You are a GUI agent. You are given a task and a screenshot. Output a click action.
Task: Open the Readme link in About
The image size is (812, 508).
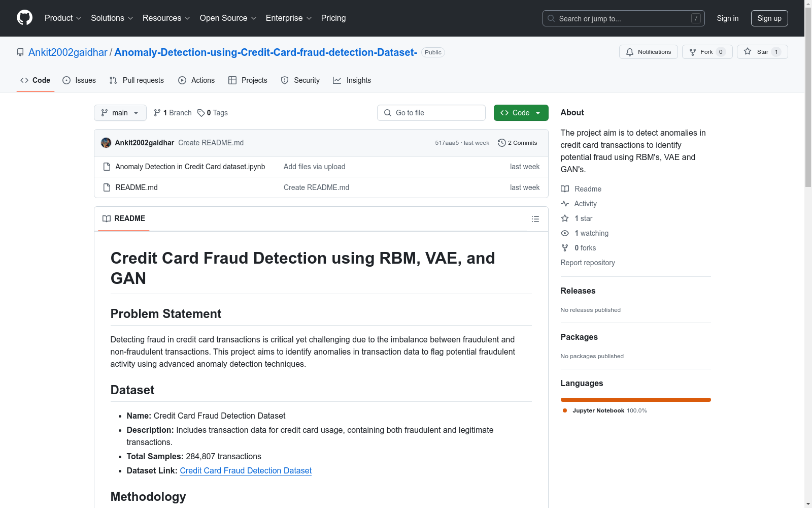(x=581, y=189)
